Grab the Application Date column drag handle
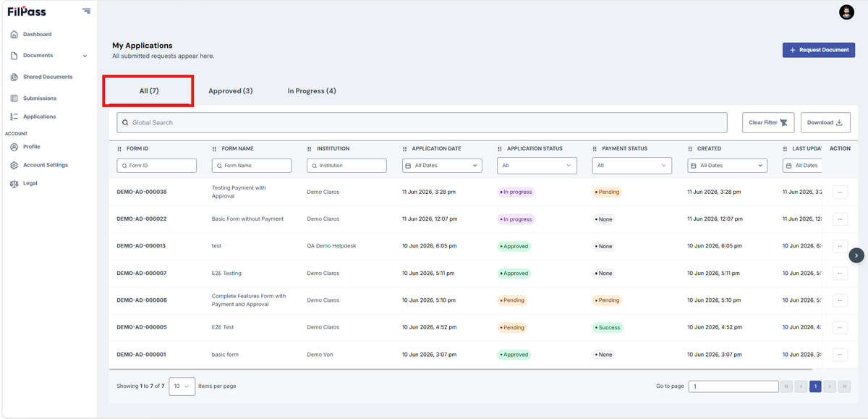The width and height of the screenshot is (868, 419). (x=405, y=148)
